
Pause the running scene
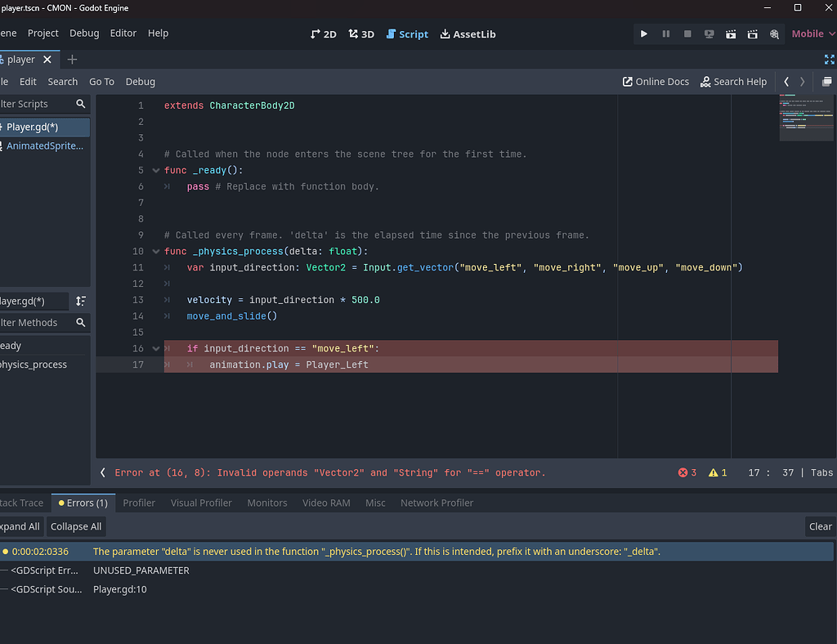(x=666, y=34)
